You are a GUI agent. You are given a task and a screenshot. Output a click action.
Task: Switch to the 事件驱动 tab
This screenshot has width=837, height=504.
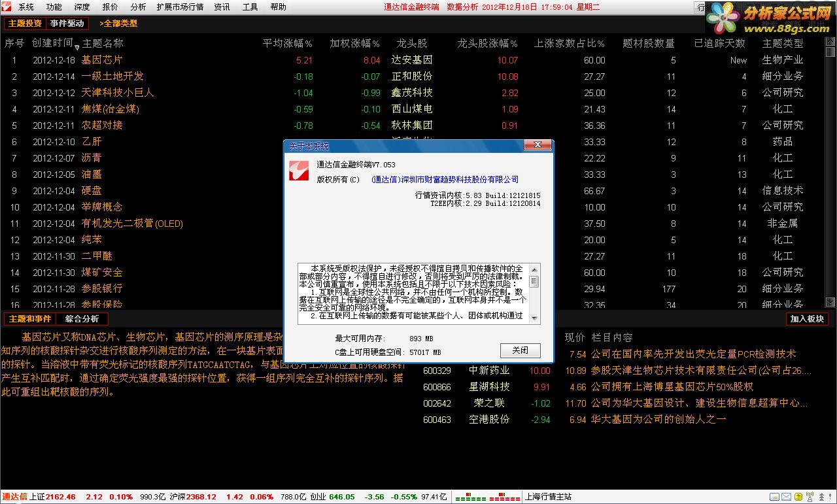tap(67, 24)
